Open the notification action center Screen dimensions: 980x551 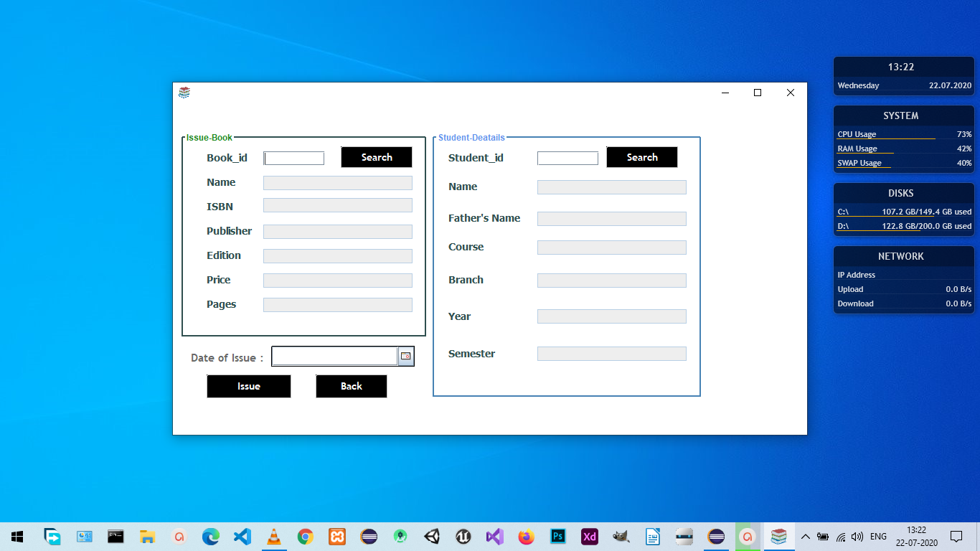tap(956, 537)
